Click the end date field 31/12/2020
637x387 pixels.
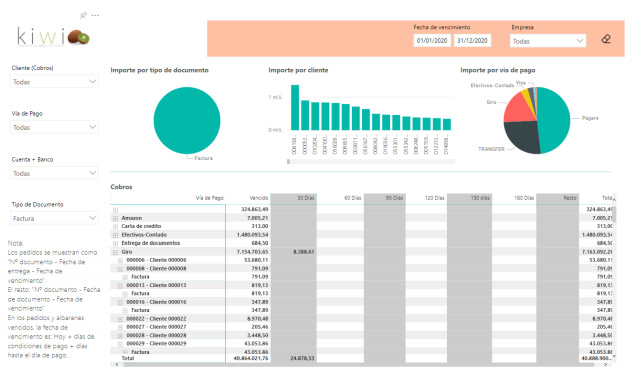[472, 41]
